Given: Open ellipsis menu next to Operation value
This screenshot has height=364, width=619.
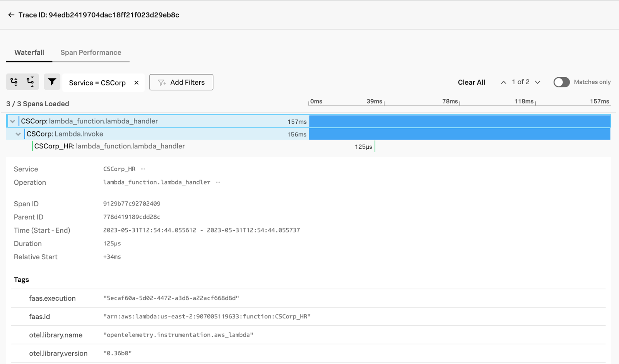Looking at the screenshot, I should [x=218, y=182].
